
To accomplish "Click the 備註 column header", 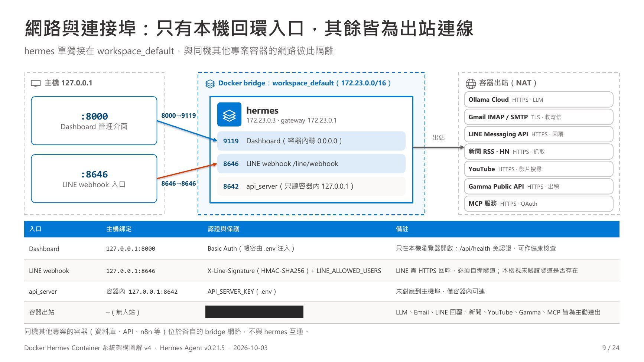I will [x=402, y=229].
